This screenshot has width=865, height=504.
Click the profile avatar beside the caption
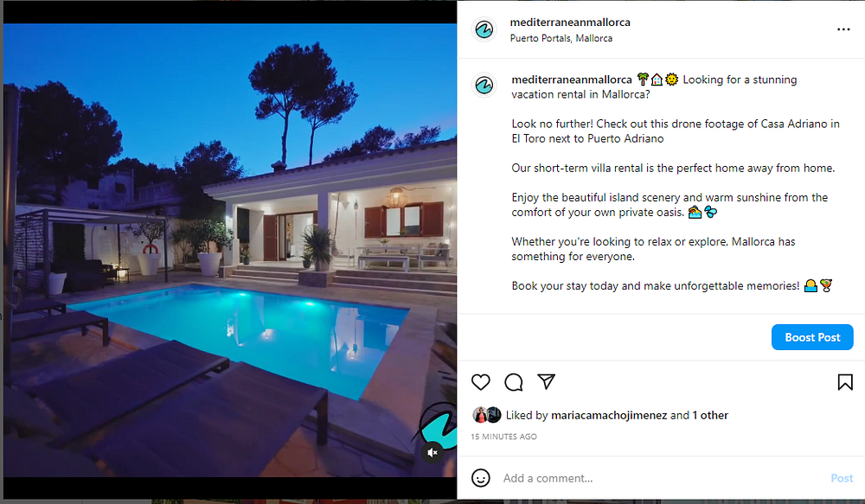[484, 86]
